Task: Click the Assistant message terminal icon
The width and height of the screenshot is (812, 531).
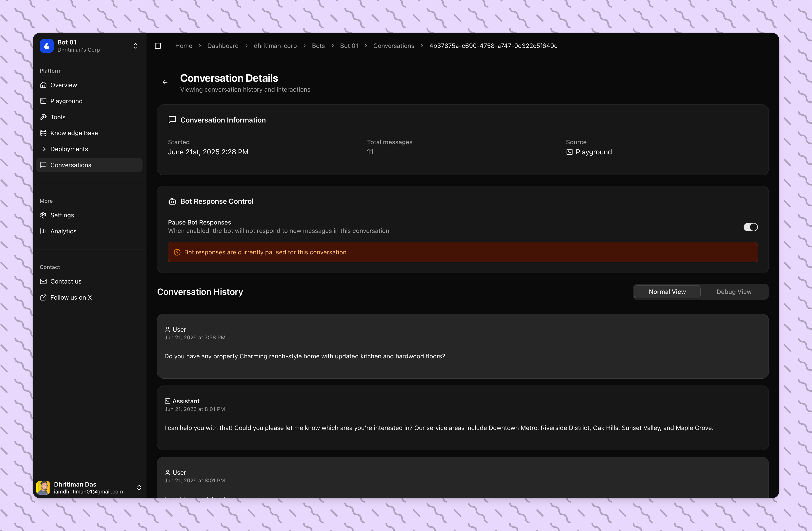Action: 167,401
